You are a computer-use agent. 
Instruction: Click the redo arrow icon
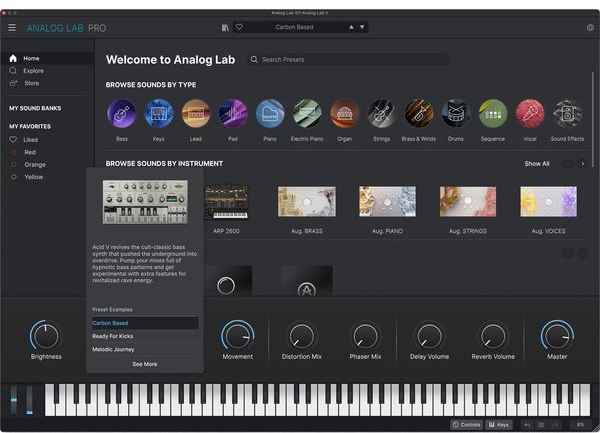pyautogui.click(x=555, y=425)
